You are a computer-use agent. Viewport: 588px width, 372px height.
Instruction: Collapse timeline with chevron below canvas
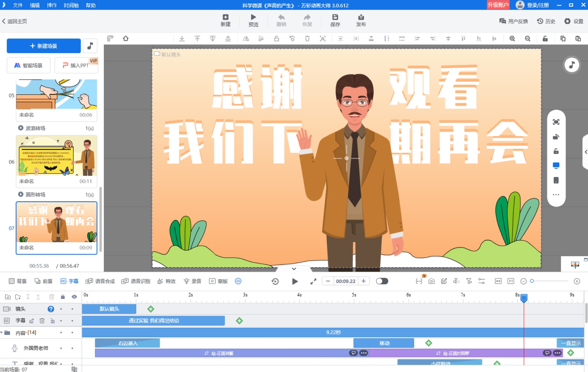pos(294,269)
